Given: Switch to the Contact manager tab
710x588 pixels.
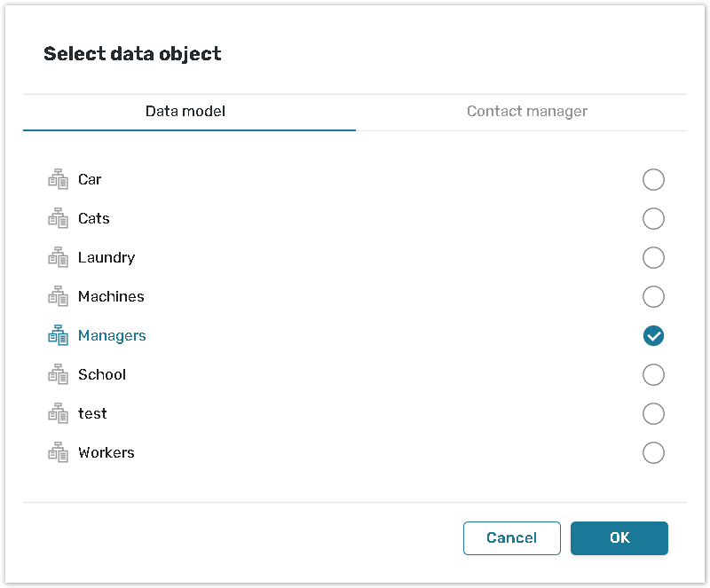Looking at the screenshot, I should coord(527,112).
